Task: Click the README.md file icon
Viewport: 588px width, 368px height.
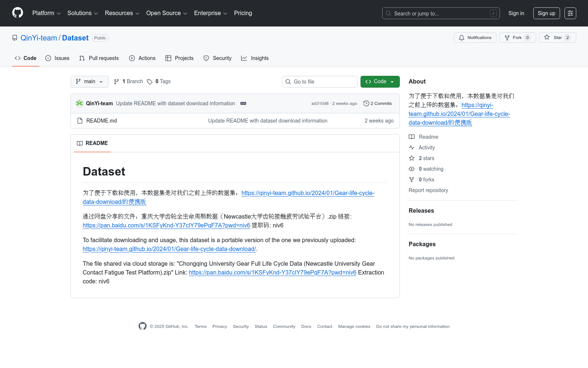Action: [x=80, y=121]
